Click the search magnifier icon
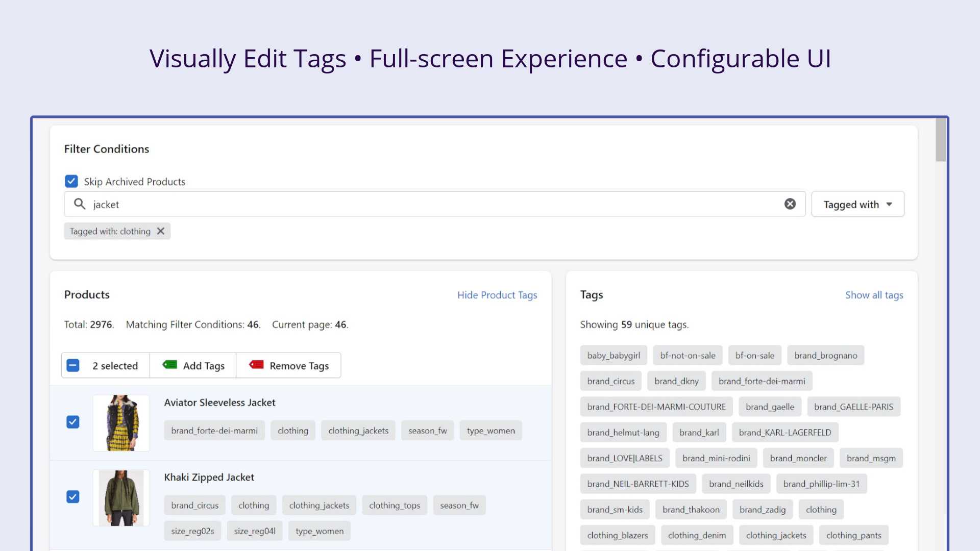 click(79, 204)
